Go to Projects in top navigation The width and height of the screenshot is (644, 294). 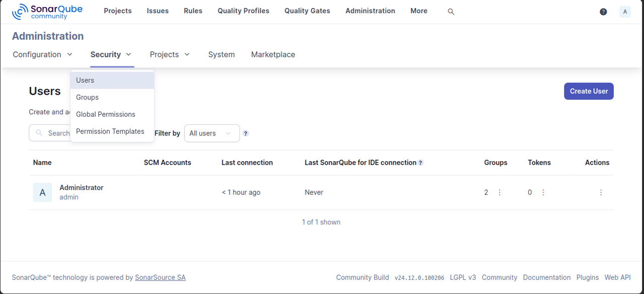[118, 11]
